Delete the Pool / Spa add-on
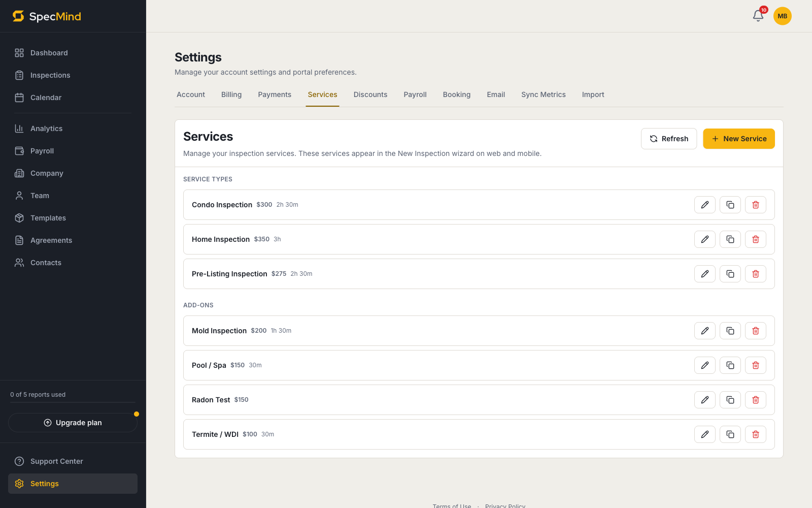Screen dimensions: 812x508 (x=756, y=365)
